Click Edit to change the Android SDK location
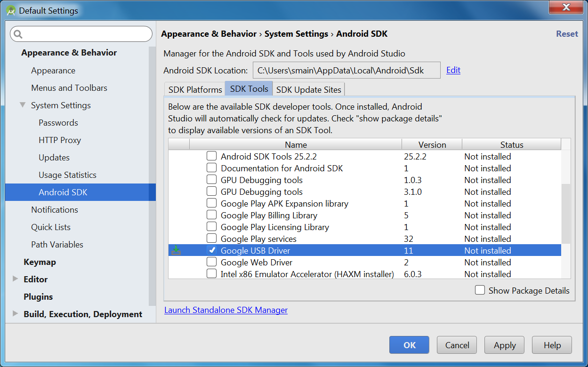 (453, 70)
